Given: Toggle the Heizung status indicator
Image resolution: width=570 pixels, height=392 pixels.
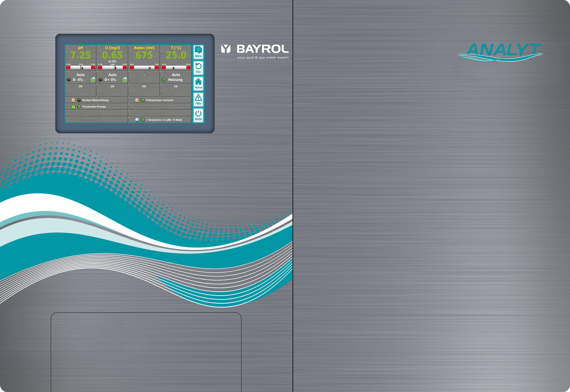Looking at the screenshot, I should coord(164,80).
